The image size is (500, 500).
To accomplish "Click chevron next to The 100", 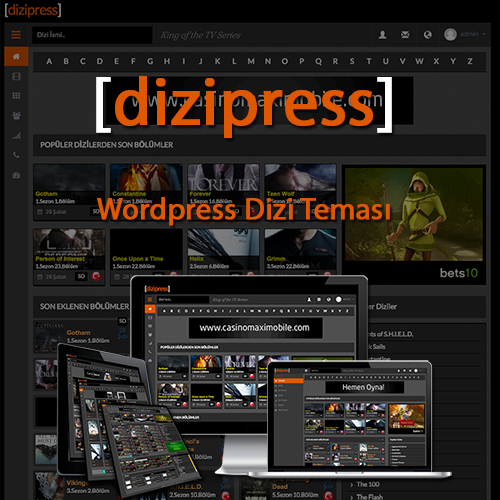I will click(352, 485).
